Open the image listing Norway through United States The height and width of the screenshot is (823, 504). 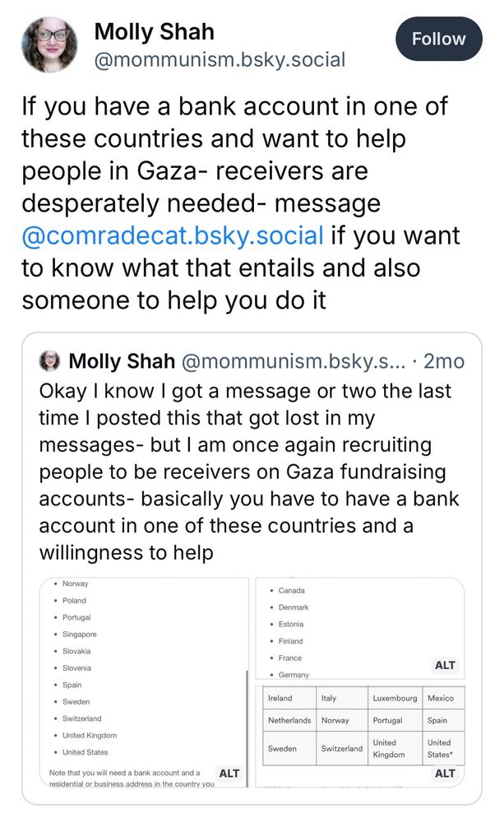point(144,682)
